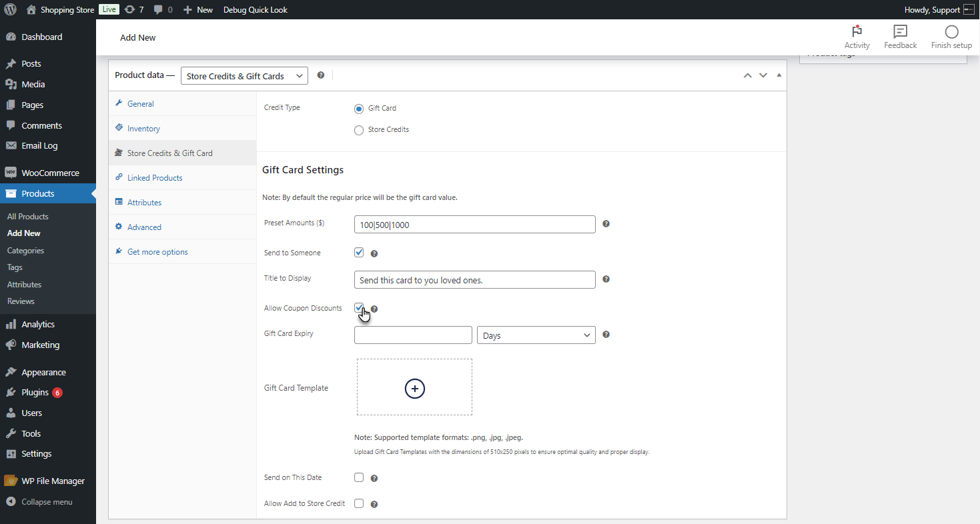Viewport: 980px width, 524px height.
Task: Enable the Send on This Date checkbox
Action: coord(359,477)
